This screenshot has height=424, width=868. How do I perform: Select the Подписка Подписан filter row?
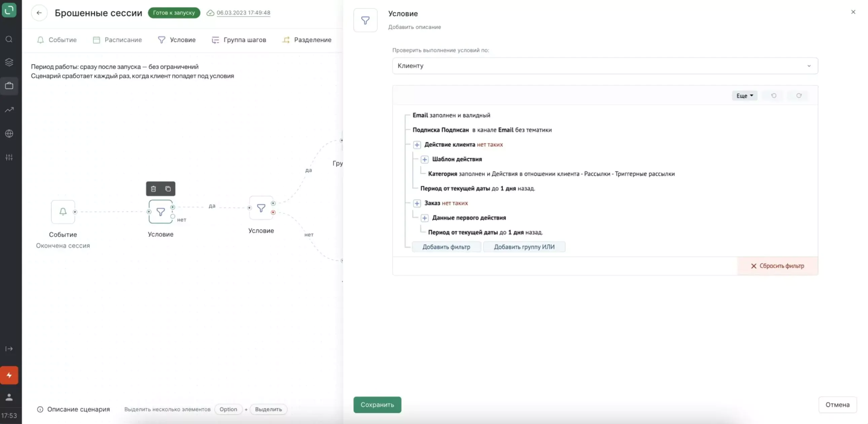(x=482, y=130)
